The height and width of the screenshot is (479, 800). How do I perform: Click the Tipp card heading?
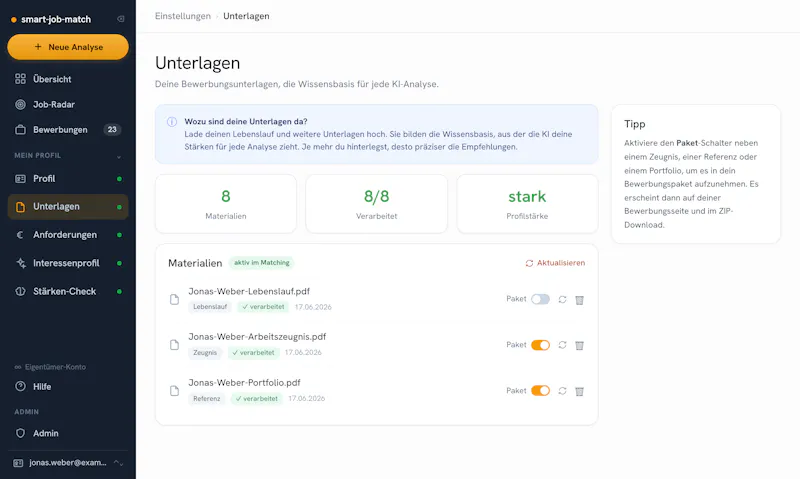635,124
